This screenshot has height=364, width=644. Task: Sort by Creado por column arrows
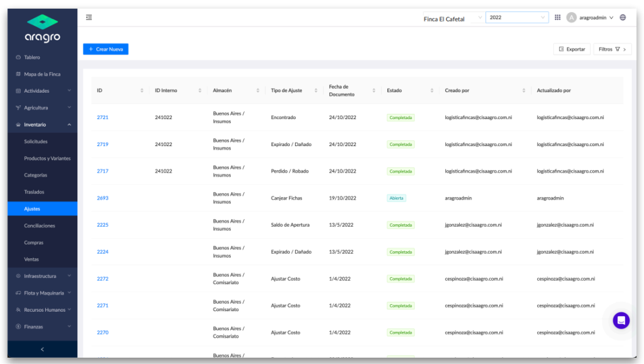524,91
